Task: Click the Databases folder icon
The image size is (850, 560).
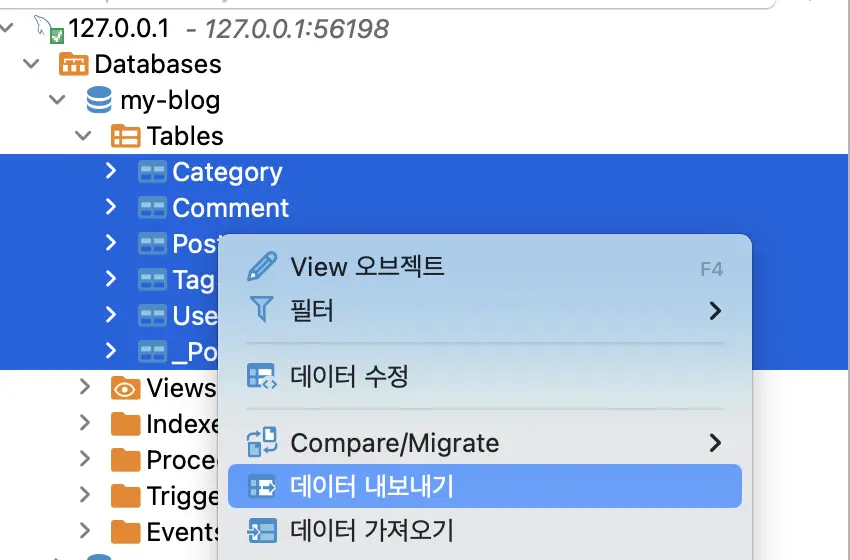Action: (74, 65)
